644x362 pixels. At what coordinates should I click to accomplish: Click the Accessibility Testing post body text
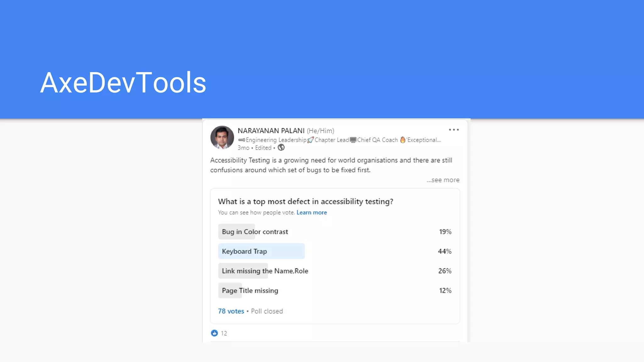pos(331,165)
